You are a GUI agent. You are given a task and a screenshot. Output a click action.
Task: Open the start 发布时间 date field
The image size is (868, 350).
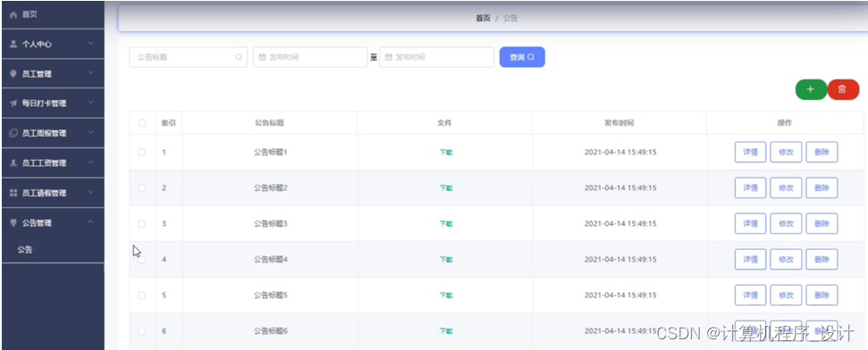tap(310, 57)
